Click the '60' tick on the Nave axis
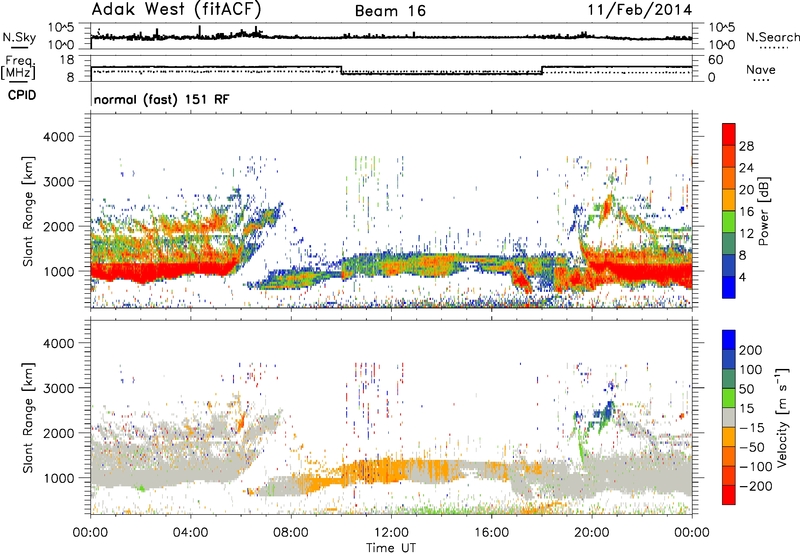Screen dimensions: 800x554 tap(716, 60)
